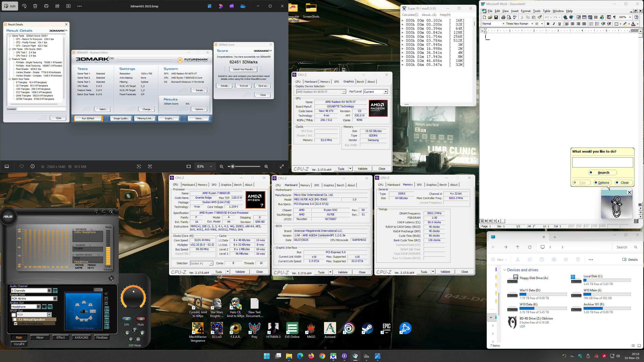Collapse the Devices and drives group
This screenshot has height=362, width=644.
click(505, 270)
